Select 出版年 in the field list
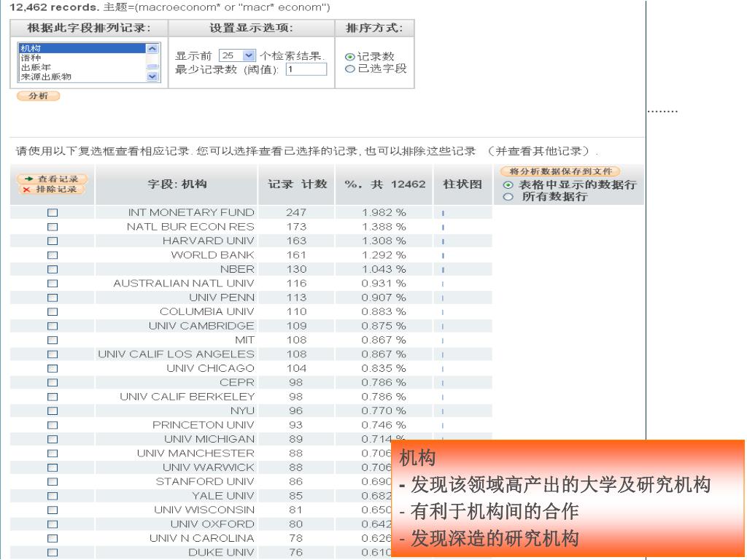Screen dimensions: 747x560 click(82, 67)
